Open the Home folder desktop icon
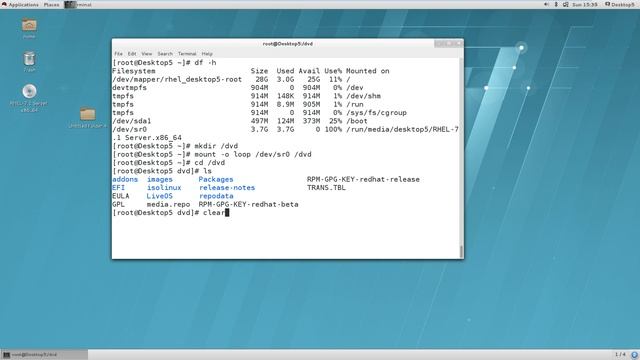This screenshot has height=360, width=640. point(29,26)
